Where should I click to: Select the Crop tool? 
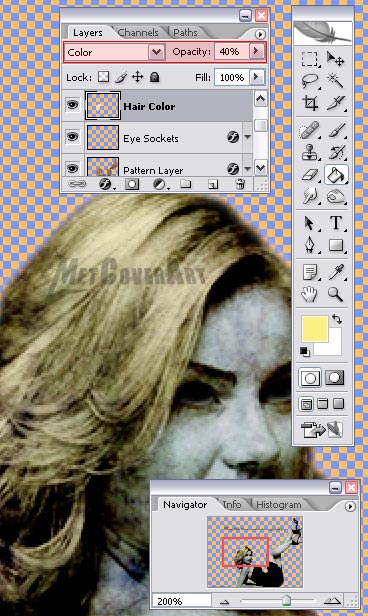tap(310, 103)
